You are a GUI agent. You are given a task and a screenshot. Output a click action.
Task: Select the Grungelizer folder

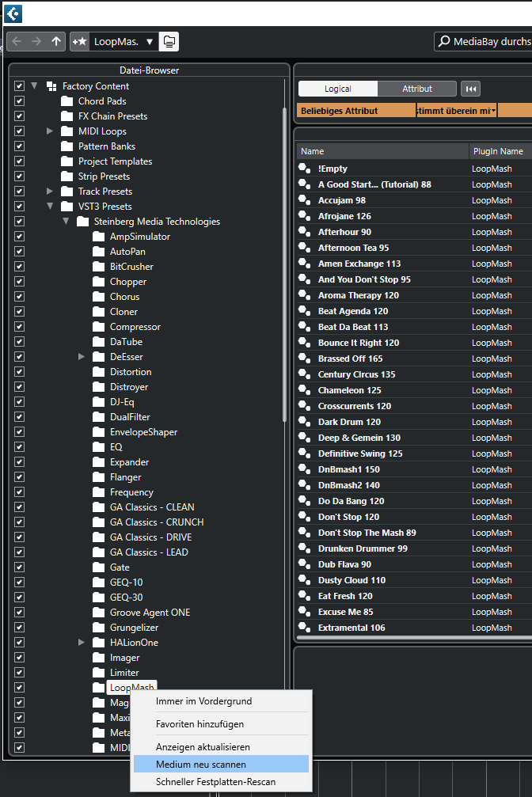pos(134,628)
